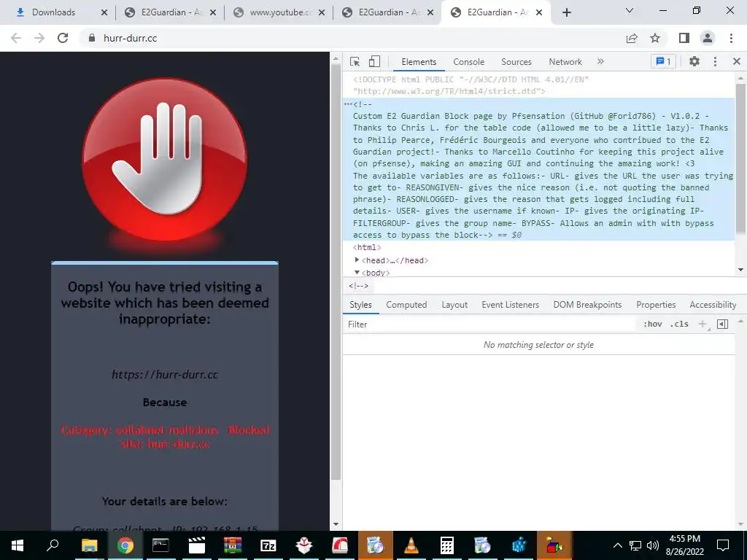Go forward in browser history
The width and height of the screenshot is (747, 560).
(x=39, y=38)
